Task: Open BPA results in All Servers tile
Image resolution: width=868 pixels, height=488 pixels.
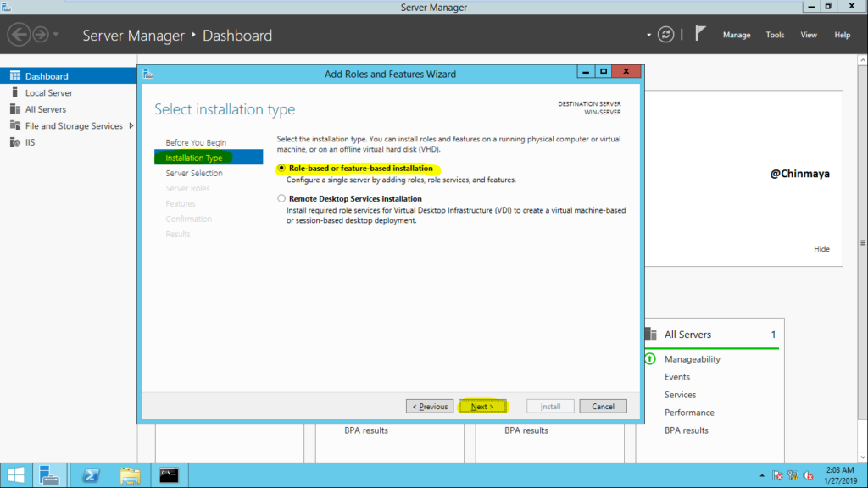Action: coord(686,430)
